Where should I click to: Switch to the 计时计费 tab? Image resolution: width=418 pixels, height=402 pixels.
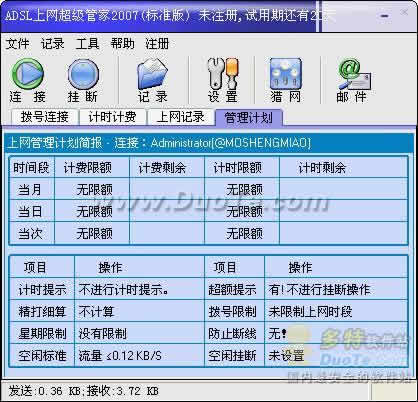click(x=112, y=117)
